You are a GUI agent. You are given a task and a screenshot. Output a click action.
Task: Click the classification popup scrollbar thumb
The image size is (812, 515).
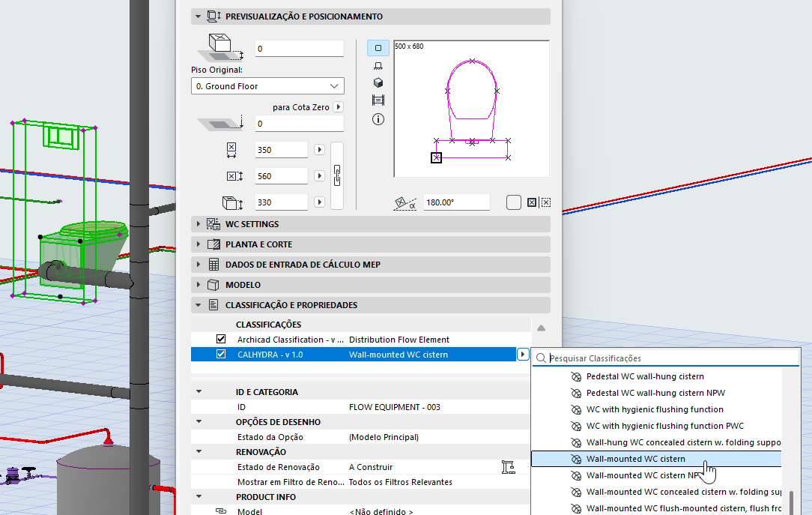[791, 502]
